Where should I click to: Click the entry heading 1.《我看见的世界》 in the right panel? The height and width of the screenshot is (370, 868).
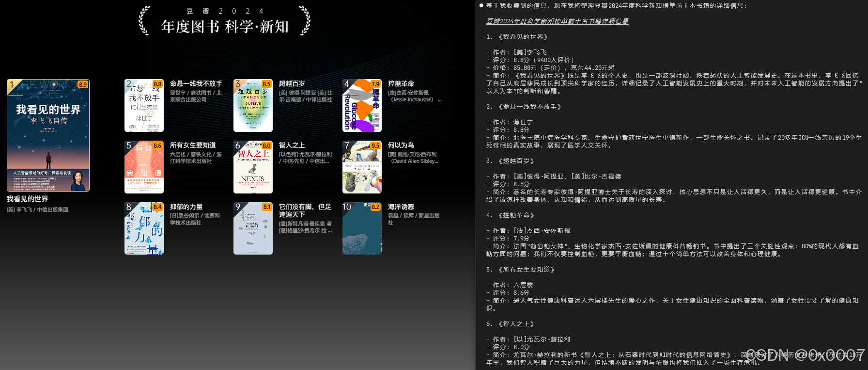[x=517, y=37]
